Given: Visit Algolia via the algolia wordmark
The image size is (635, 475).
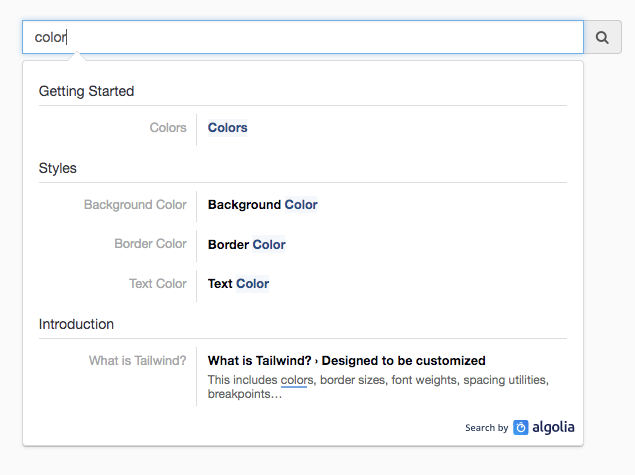Looking at the screenshot, I should coord(555,427).
